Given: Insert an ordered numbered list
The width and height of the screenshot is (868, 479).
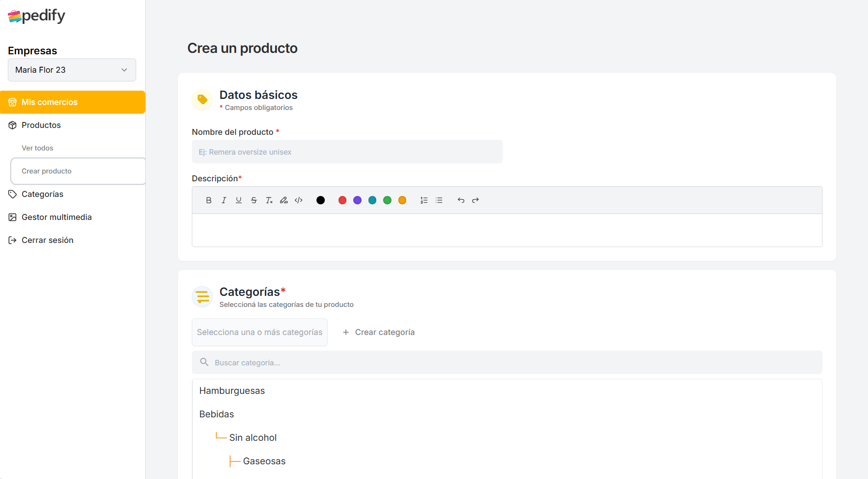Looking at the screenshot, I should (x=424, y=200).
